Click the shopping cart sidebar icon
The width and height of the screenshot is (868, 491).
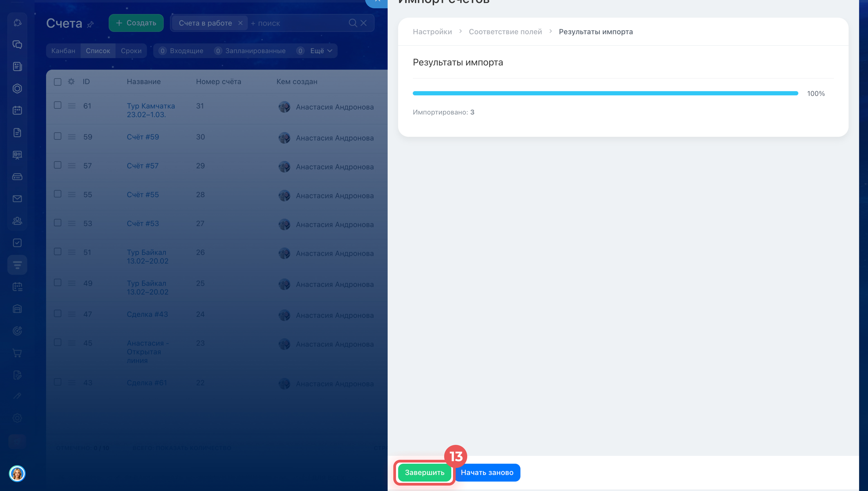[17, 353]
